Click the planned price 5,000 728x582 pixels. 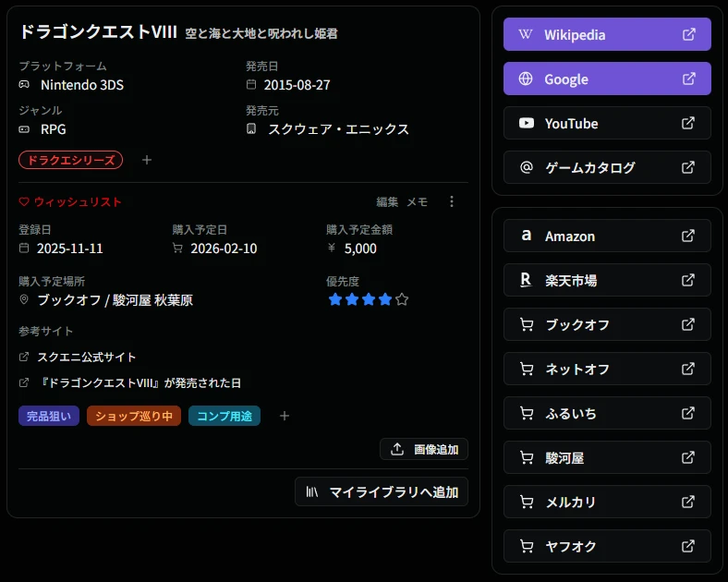pyautogui.click(x=360, y=249)
